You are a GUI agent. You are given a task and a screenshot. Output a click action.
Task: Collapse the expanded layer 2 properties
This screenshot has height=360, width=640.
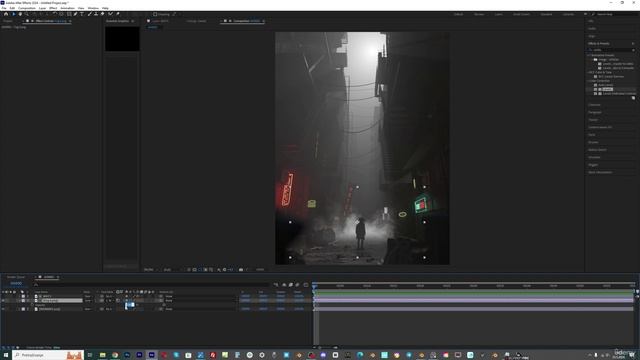pyautogui.click(x=19, y=300)
